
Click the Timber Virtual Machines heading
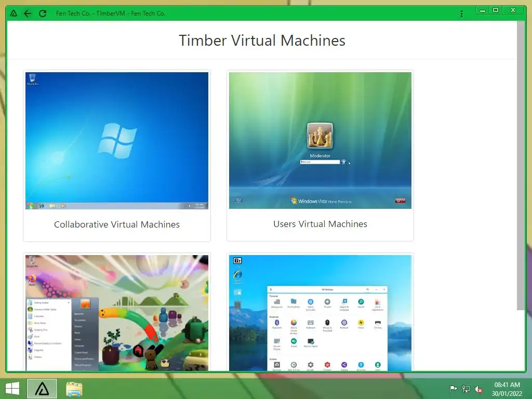[x=262, y=41]
